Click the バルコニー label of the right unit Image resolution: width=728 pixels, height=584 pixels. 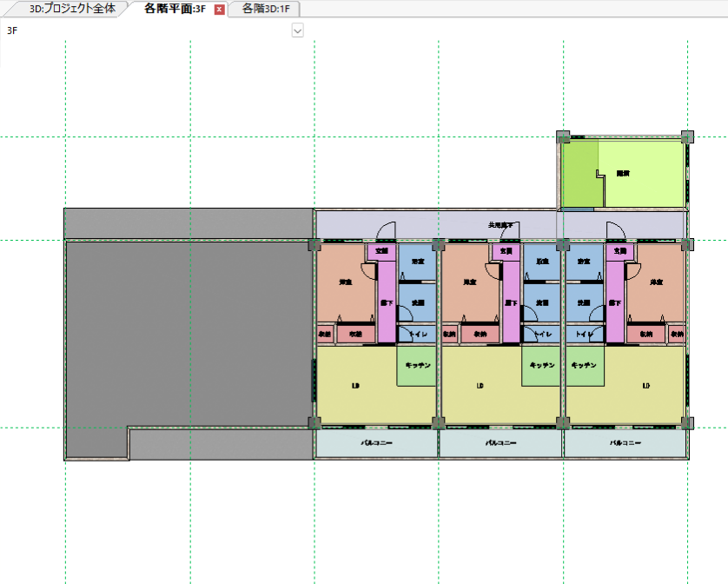tap(625, 442)
